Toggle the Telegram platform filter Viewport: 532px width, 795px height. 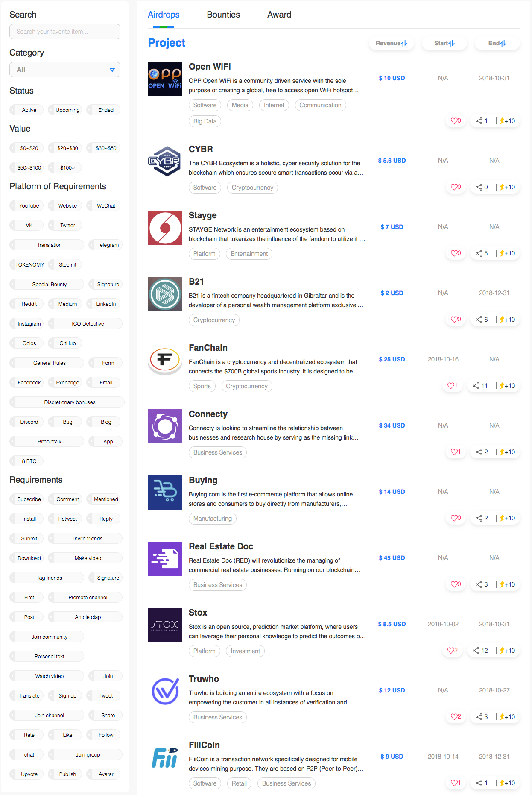(x=105, y=245)
